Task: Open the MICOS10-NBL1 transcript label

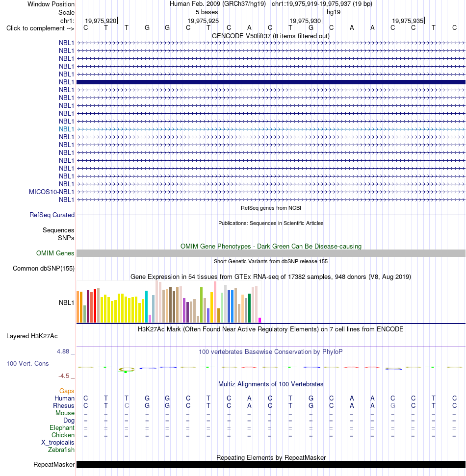Action: 52,192
